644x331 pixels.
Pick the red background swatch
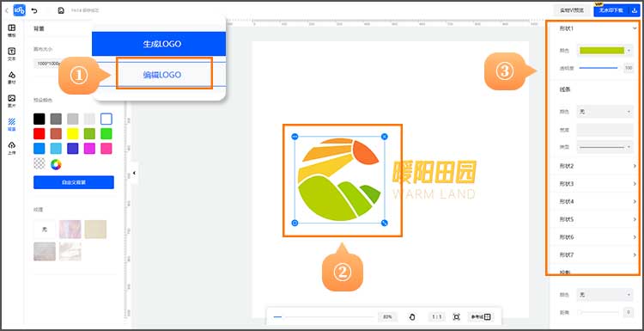[x=39, y=133]
